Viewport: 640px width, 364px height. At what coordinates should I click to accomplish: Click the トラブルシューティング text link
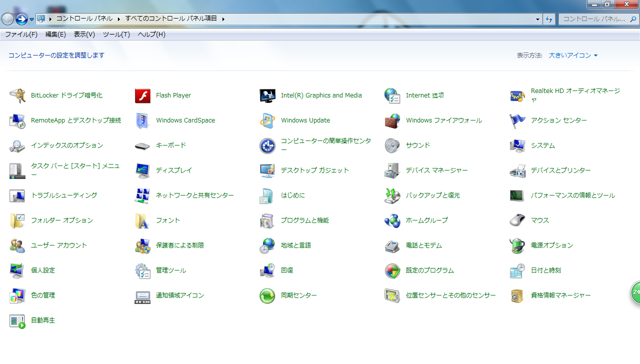[64, 195]
